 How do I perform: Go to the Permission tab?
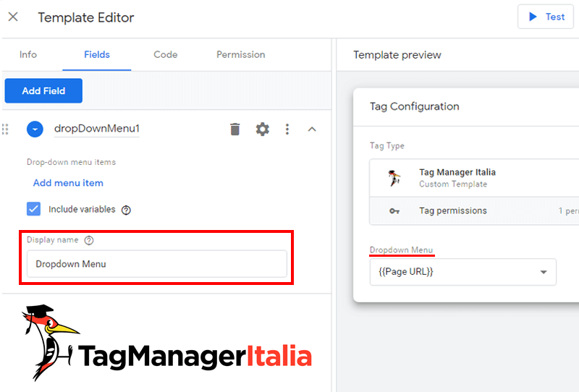pyautogui.click(x=241, y=55)
